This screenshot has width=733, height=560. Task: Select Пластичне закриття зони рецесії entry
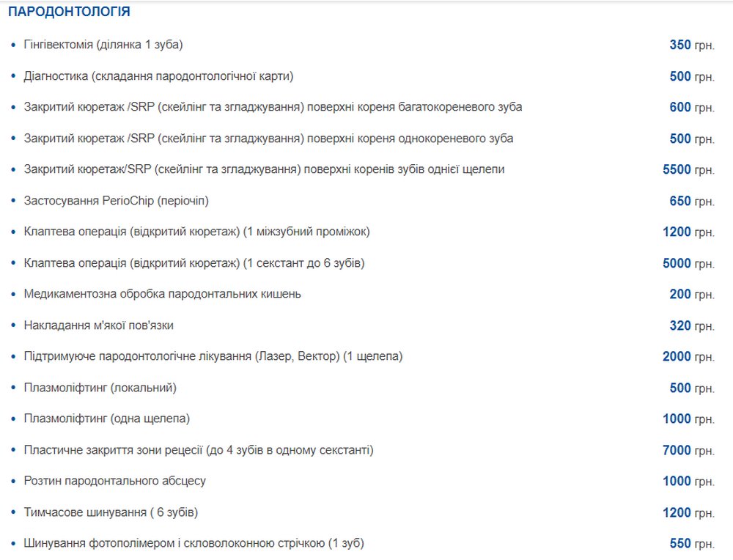pos(199,450)
